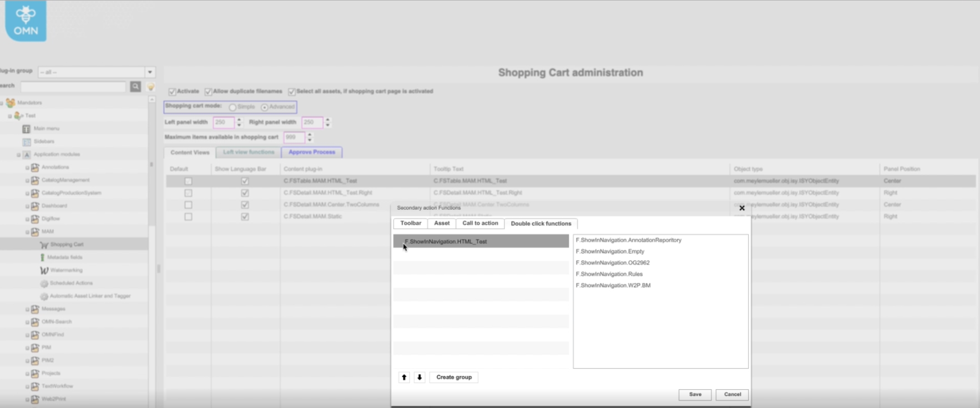Open Watermarking in the MAM tree
The height and width of the screenshot is (408, 980).
coord(66,270)
